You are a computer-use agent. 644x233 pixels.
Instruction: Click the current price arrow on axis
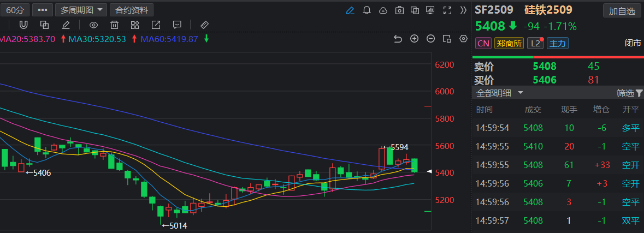429,171
